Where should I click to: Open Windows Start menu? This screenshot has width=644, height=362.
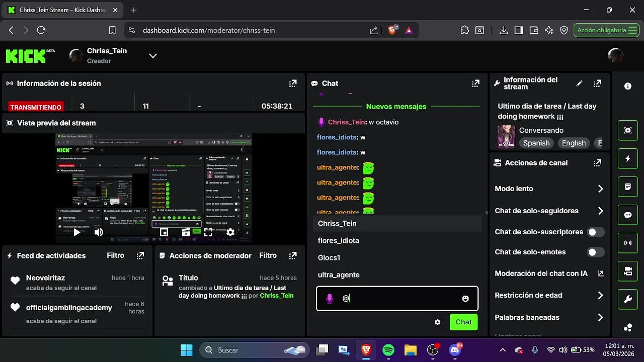[x=186, y=350]
